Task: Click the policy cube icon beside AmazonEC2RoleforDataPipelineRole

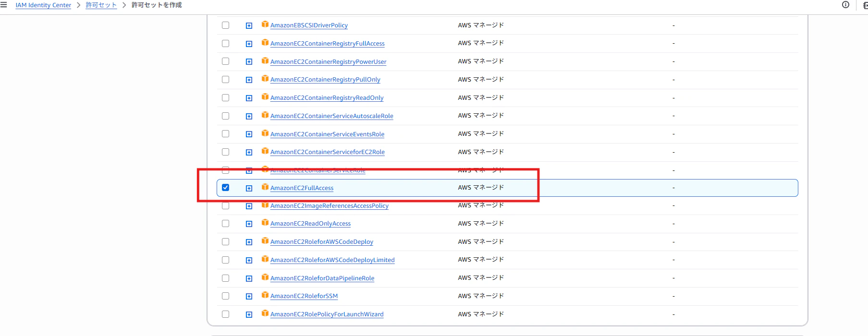Action: point(265,277)
